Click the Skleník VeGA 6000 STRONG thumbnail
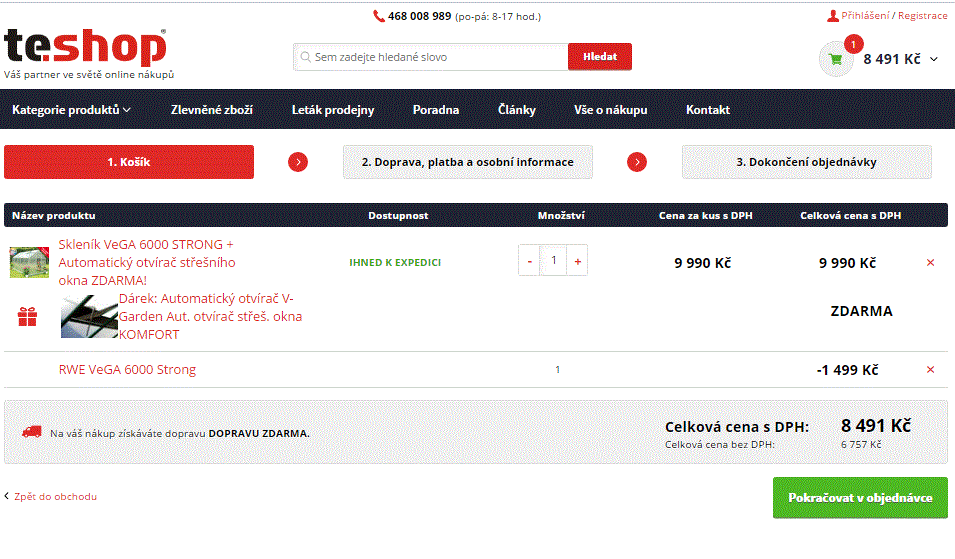955x559 pixels. [29, 262]
